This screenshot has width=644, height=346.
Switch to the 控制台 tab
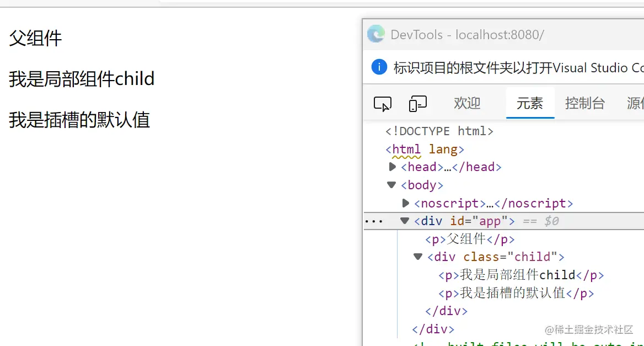click(x=585, y=103)
